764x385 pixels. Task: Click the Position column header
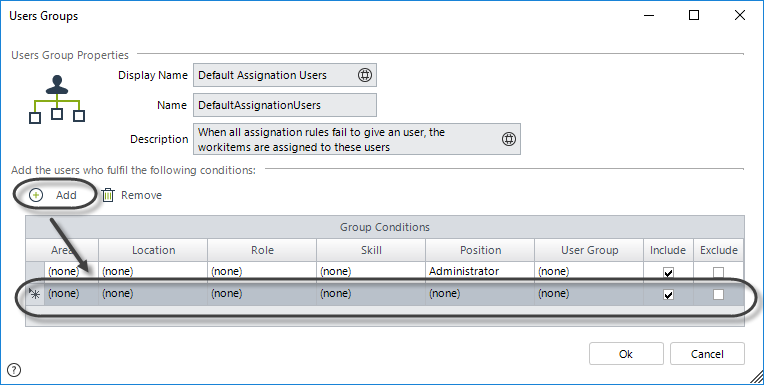coord(480,250)
